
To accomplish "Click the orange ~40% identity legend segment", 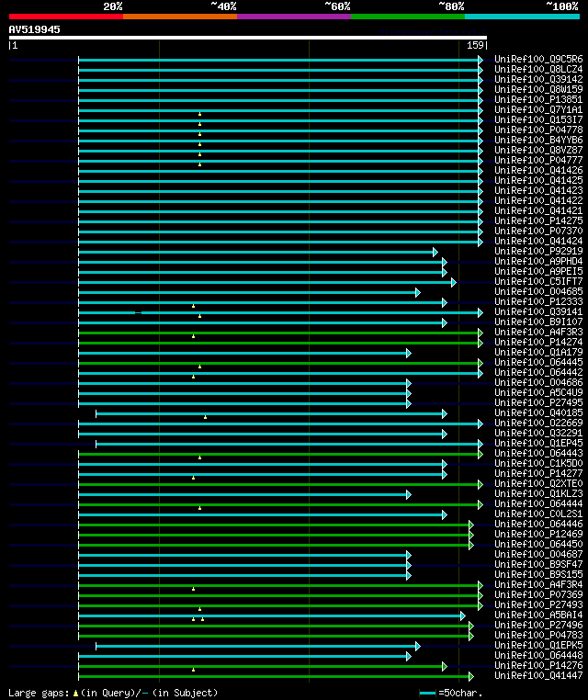I will point(180,17).
